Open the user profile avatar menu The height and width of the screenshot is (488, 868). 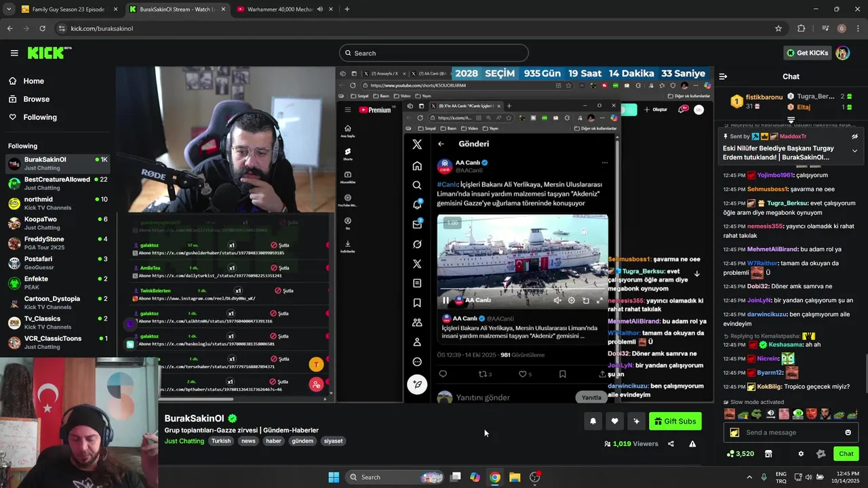pyautogui.click(x=842, y=53)
